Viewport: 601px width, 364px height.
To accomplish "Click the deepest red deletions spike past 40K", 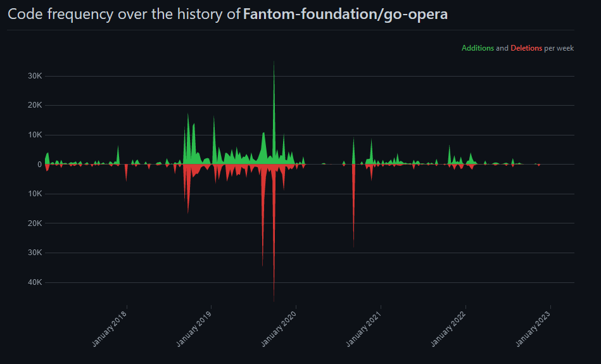I will pyautogui.click(x=274, y=234).
